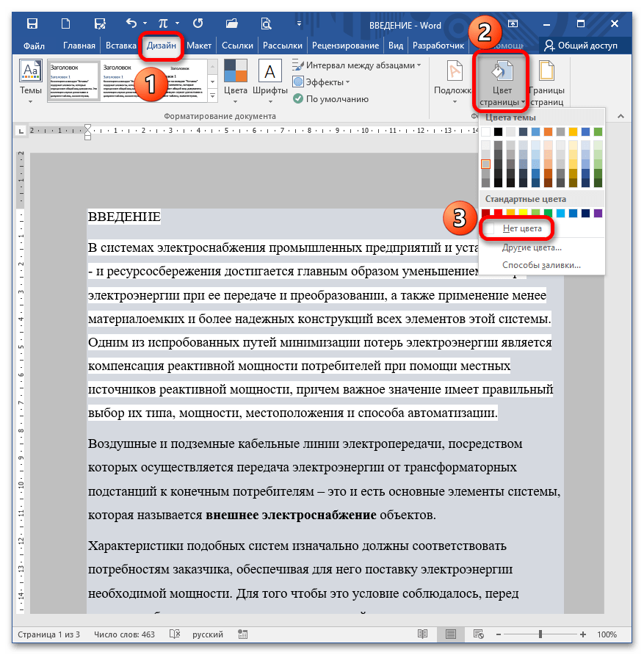Click Страница 1 из 3 in status bar
Screen dimensions: 644x655
pos(49,634)
